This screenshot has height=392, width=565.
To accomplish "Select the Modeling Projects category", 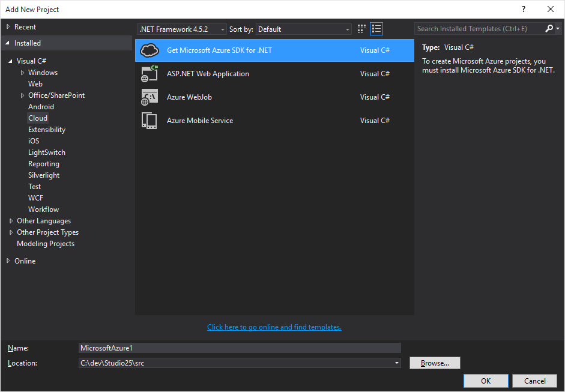I will pos(46,244).
